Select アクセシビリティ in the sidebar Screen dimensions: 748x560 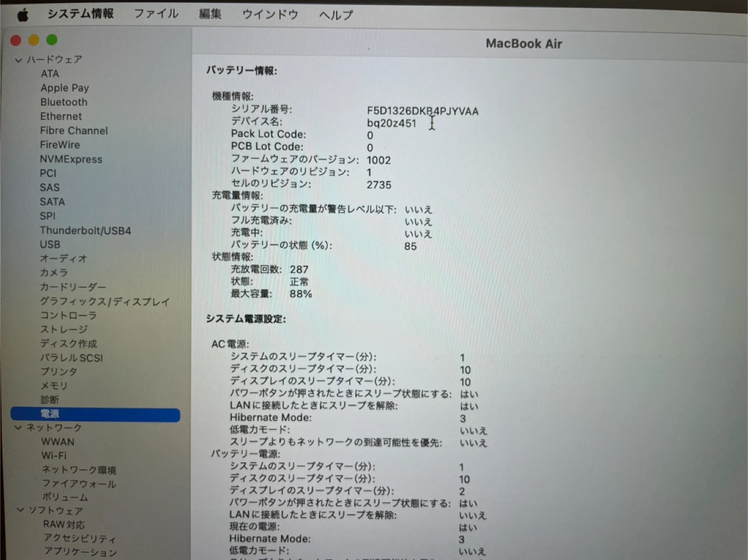[80, 539]
